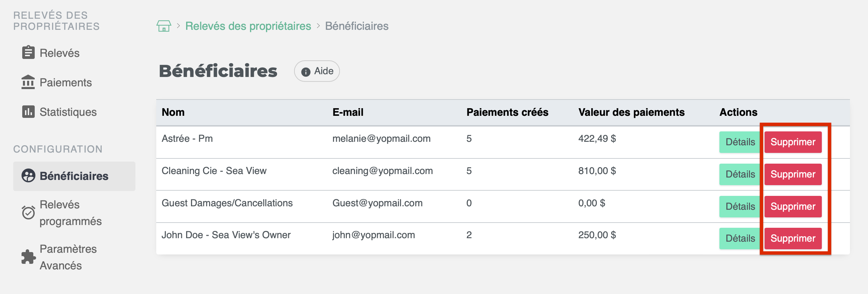
Task: Click the Statistiques bar chart icon
Action: coord(28,112)
